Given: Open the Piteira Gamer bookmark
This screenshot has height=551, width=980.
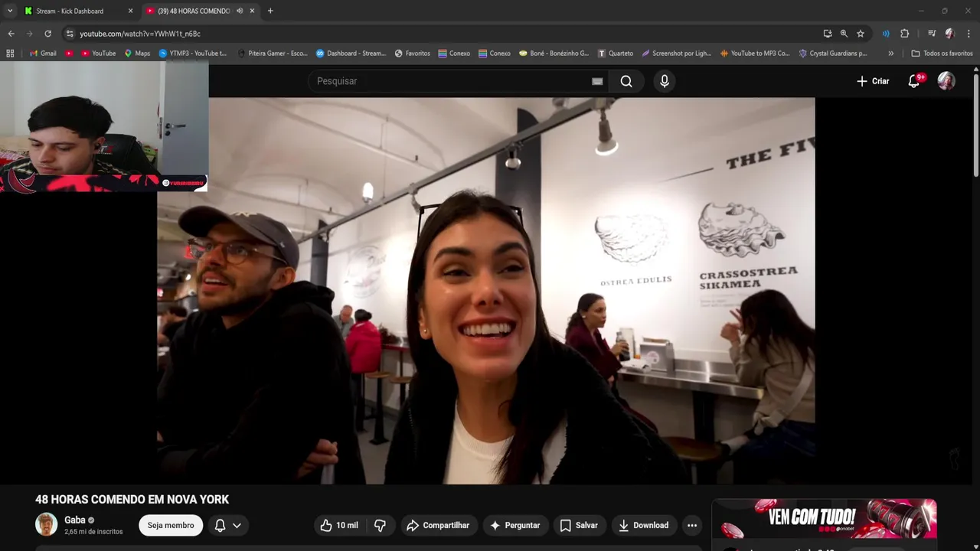Looking at the screenshot, I should tap(273, 54).
